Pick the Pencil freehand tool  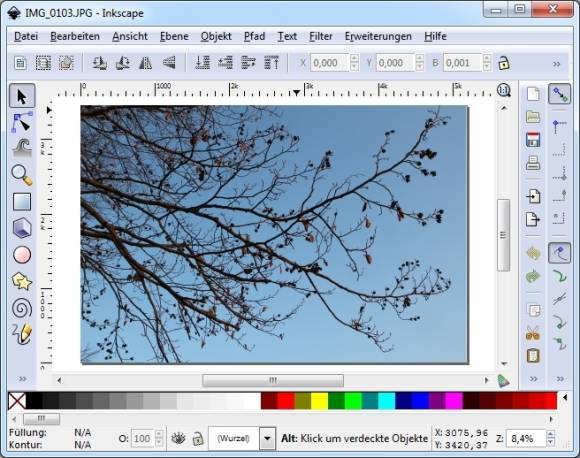pyautogui.click(x=22, y=334)
